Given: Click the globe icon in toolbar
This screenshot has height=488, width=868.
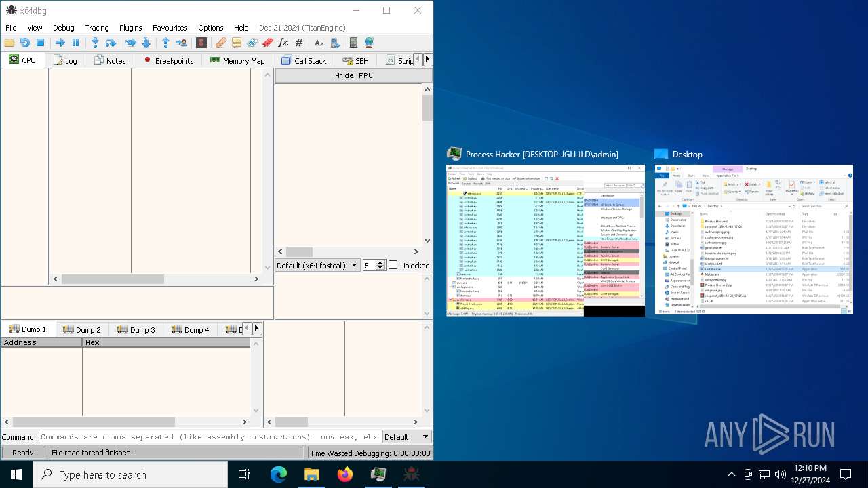Looking at the screenshot, I should pos(369,43).
